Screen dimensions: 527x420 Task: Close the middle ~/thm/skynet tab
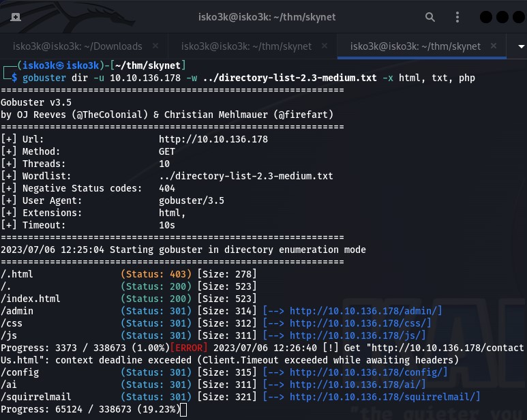point(325,46)
